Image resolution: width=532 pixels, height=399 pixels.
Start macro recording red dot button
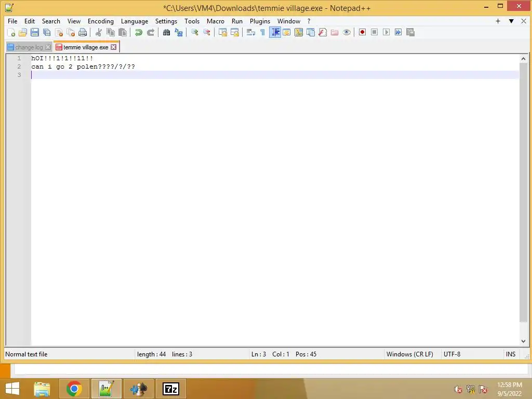click(x=362, y=32)
